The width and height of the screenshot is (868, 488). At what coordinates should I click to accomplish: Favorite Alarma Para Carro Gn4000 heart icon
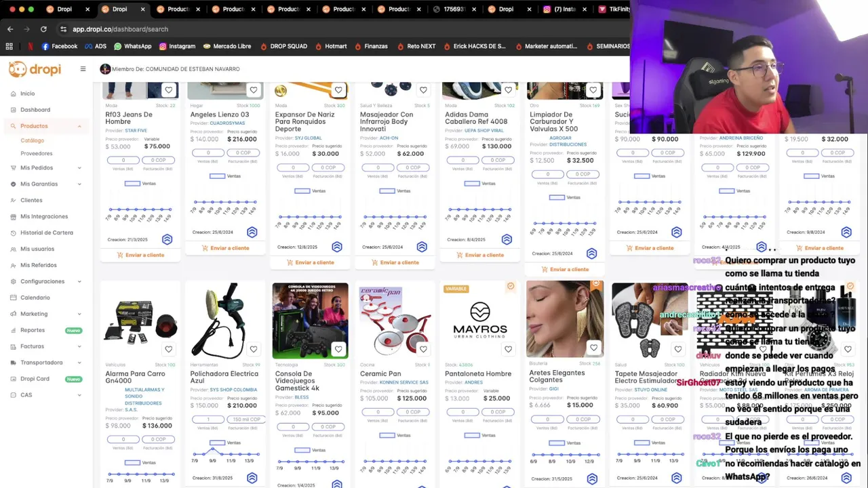[169, 350]
